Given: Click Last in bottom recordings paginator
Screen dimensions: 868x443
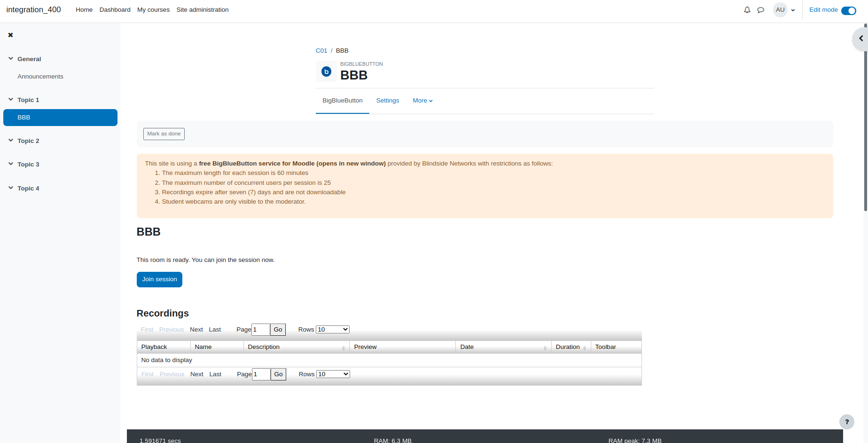Looking at the screenshot, I should (215, 374).
